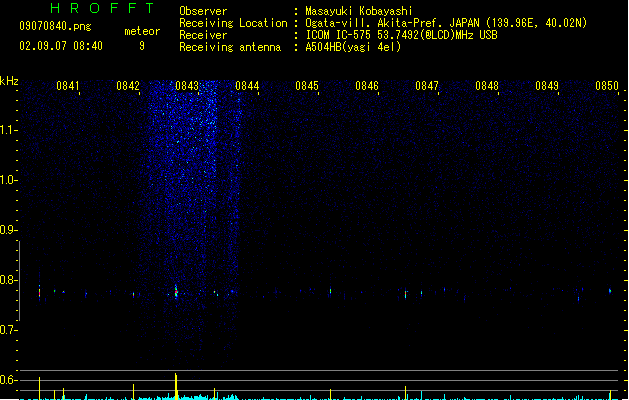Click the 0846 time marker
This screenshot has height=400, width=629.
pyautogui.click(x=367, y=86)
